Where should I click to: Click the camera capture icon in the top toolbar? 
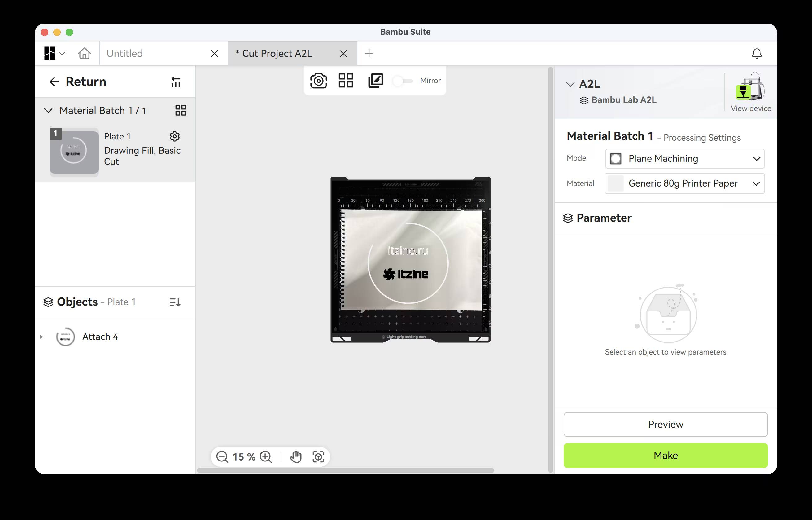(318, 81)
